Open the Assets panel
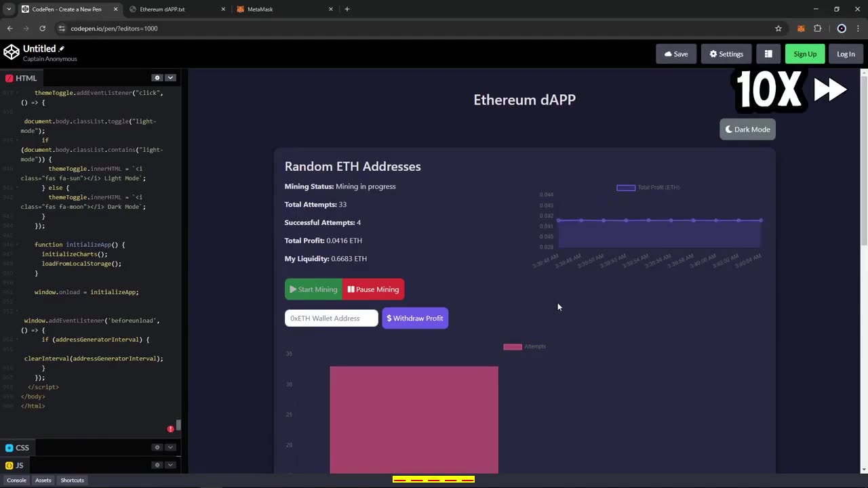The width and height of the screenshot is (868, 488). click(43, 480)
